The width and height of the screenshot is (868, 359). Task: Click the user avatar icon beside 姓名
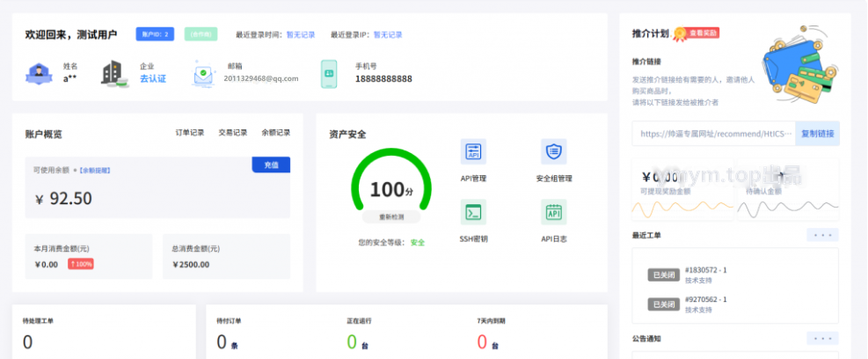39,73
